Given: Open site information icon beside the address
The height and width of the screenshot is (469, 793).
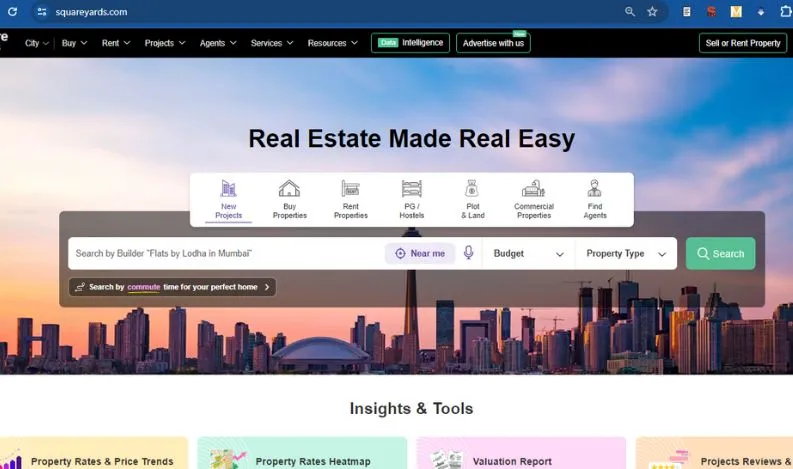Looking at the screenshot, I should 42,12.
